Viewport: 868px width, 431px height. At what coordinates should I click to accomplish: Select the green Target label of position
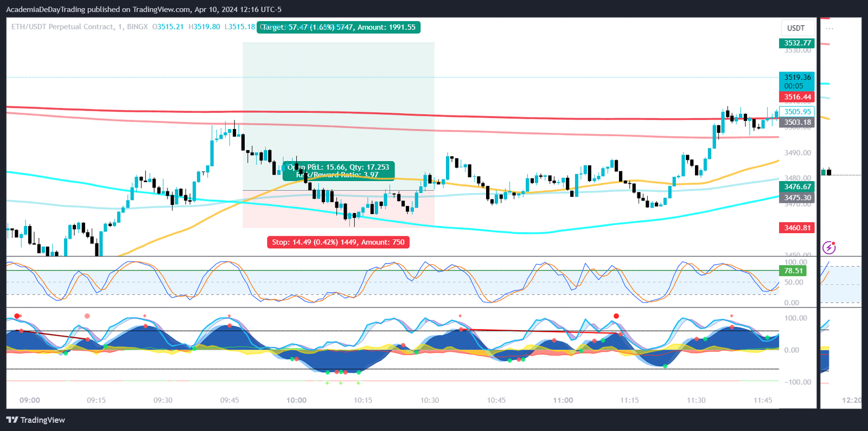point(339,27)
